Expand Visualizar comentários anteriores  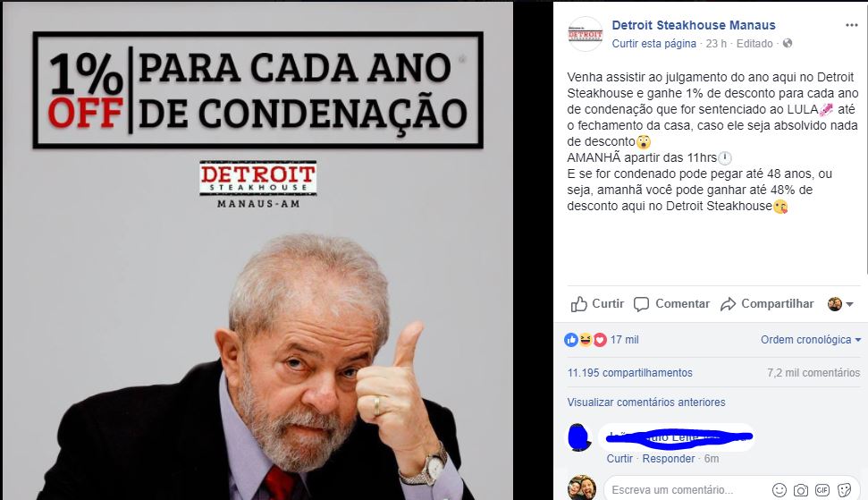646,402
